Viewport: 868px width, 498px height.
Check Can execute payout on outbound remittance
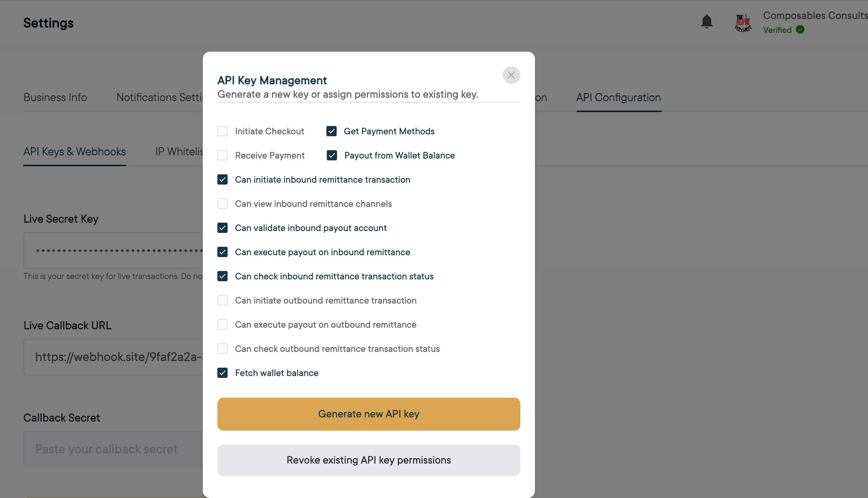coord(222,324)
